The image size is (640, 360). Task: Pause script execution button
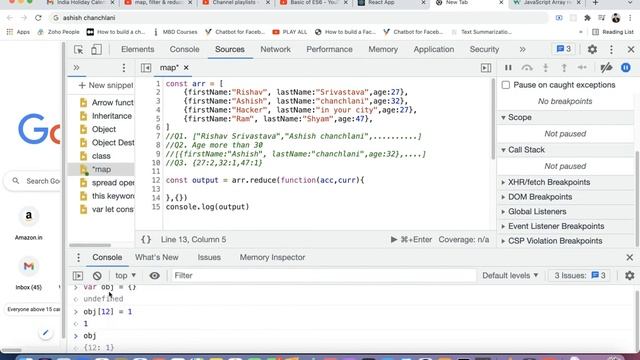click(x=508, y=68)
